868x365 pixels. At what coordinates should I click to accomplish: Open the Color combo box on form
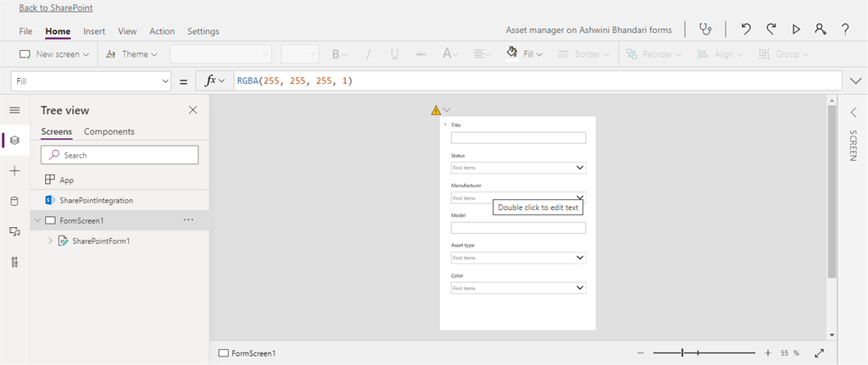518,288
